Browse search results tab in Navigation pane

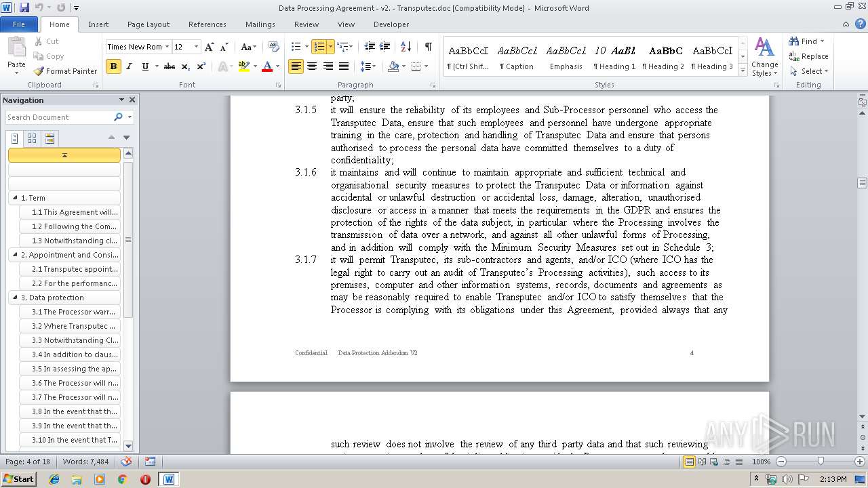pyautogui.click(x=49, y=138)
